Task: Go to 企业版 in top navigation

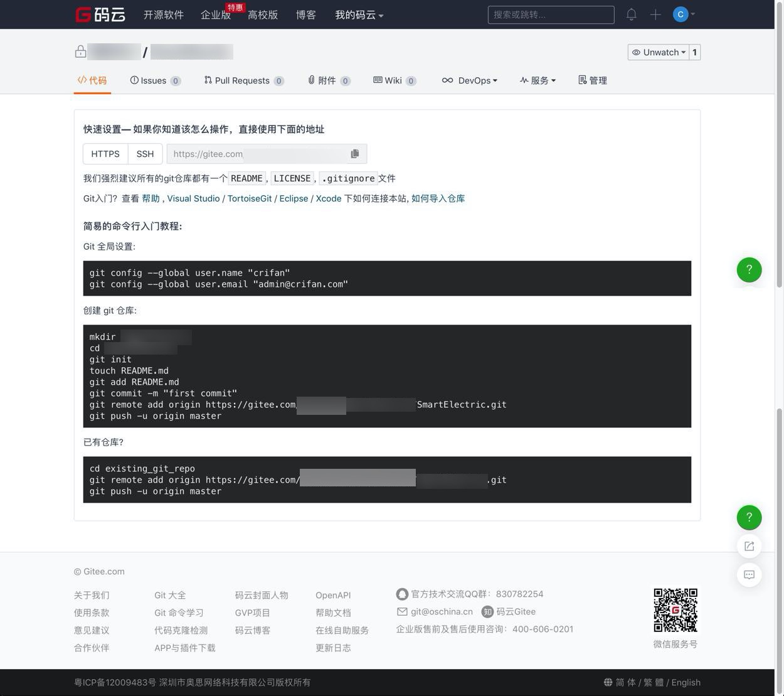Action: 216,14
